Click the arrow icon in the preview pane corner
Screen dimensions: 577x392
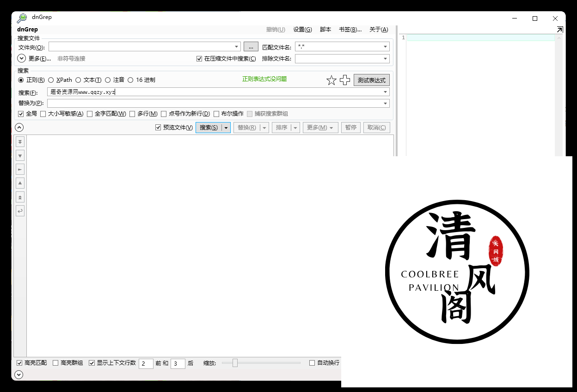tap(559, 30)
